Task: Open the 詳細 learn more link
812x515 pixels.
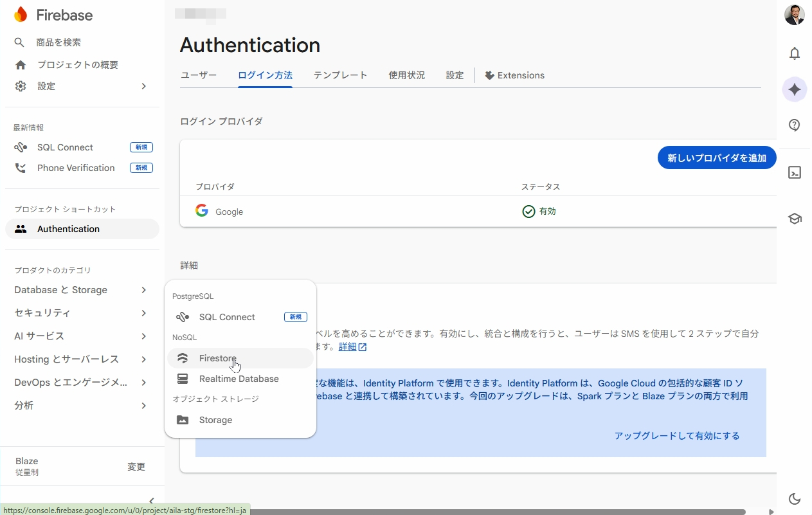Action: tap(347, 347)
